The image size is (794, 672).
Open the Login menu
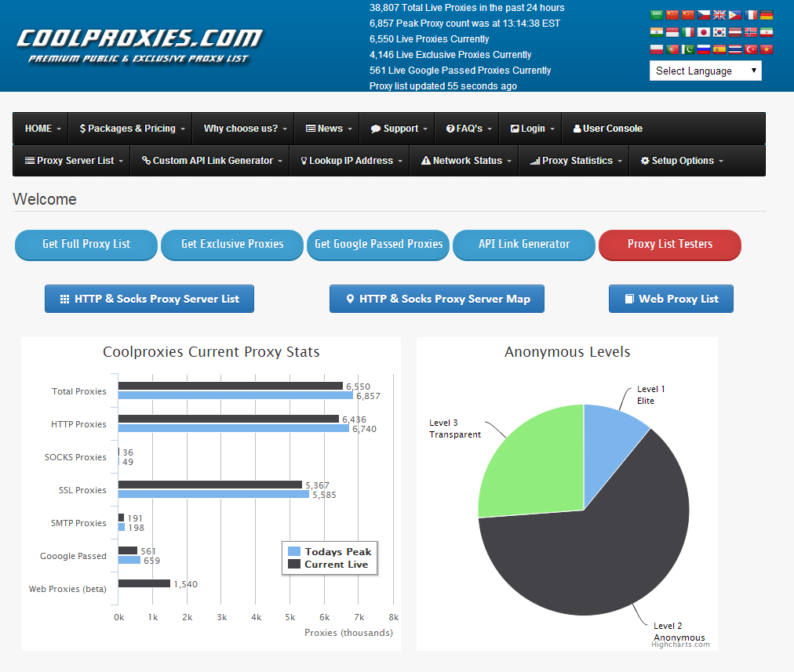[x=532, y=129]
